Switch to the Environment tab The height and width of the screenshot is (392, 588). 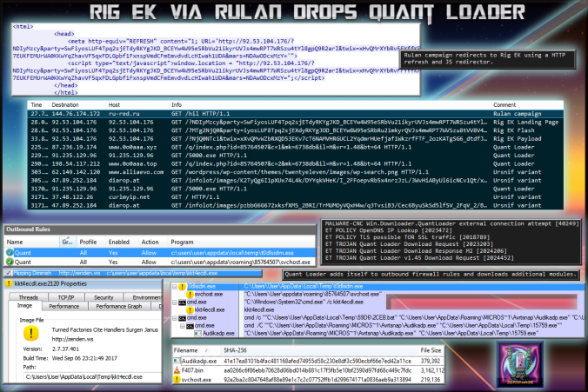click(144, 297)
